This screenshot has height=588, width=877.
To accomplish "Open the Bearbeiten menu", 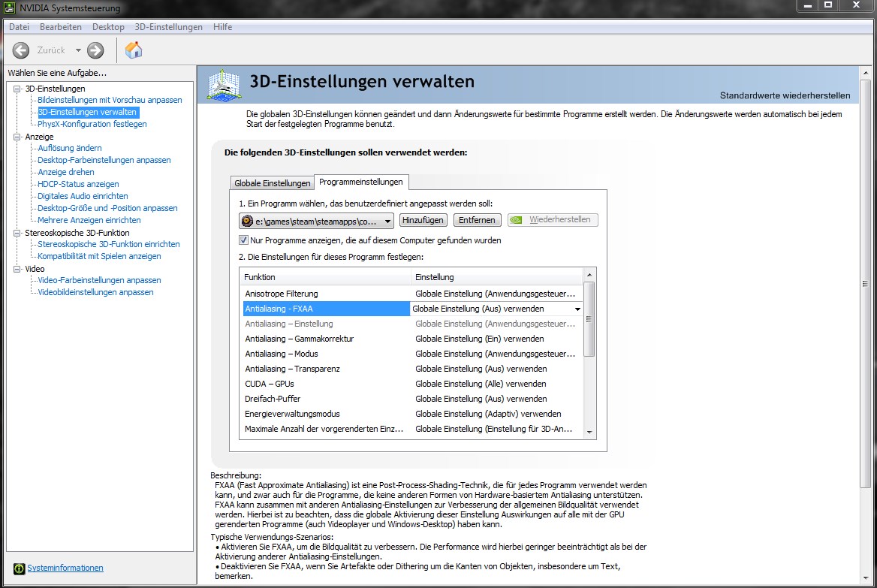I will pos(60,27).
